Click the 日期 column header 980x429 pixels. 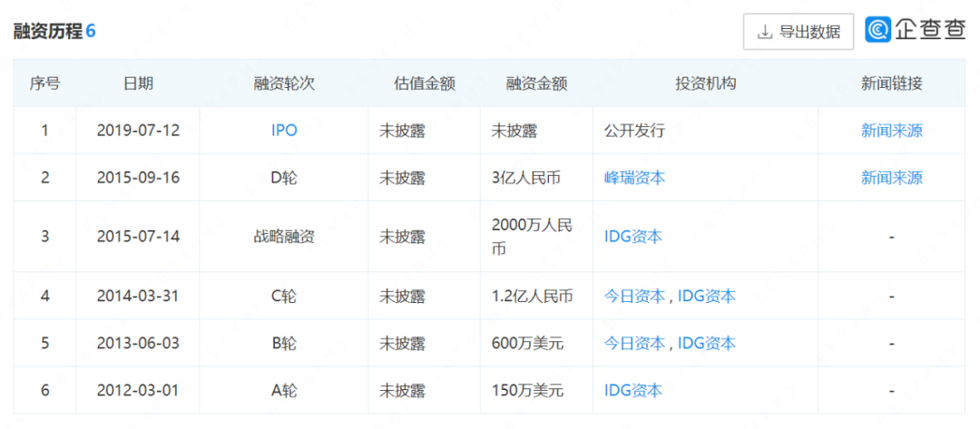[x=138, y=83]
